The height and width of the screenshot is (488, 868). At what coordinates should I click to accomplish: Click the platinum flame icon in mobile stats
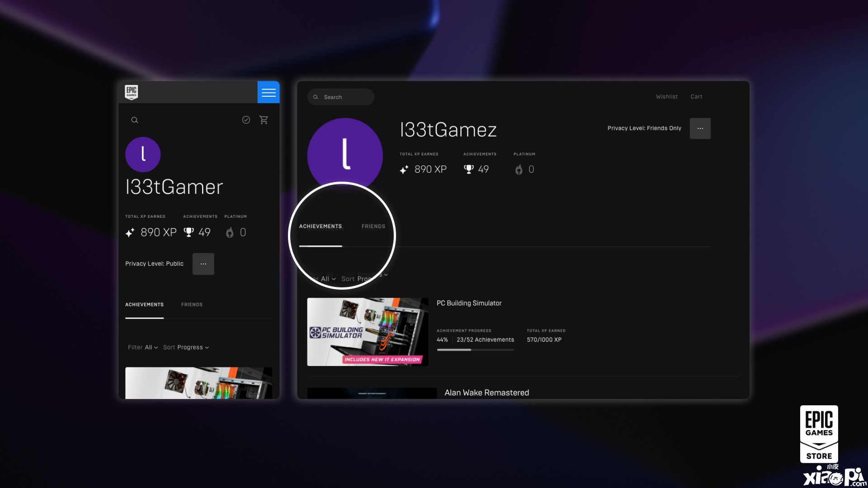(230, 232)
